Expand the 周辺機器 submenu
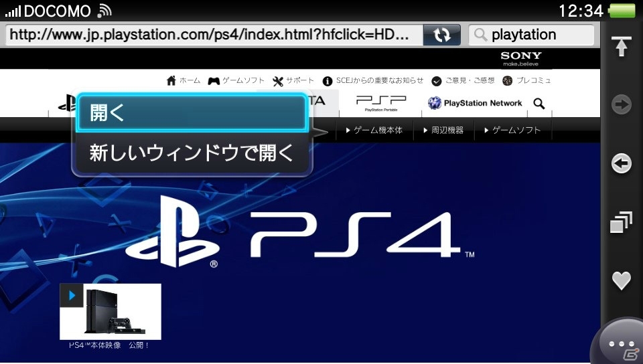643x364 pixels. [443, 130]
